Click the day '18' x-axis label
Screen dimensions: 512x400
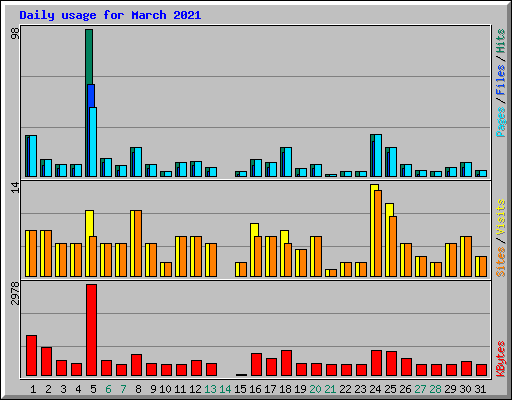click(285, 389)
